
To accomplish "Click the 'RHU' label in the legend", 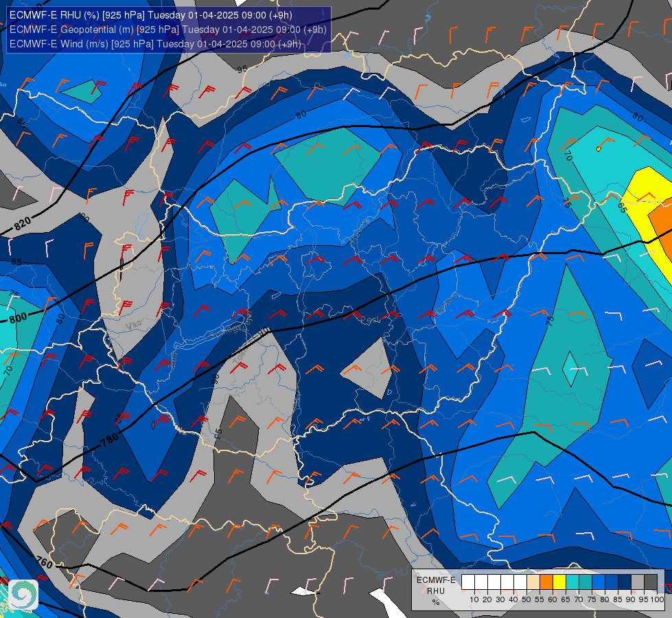I will point(436,591).
